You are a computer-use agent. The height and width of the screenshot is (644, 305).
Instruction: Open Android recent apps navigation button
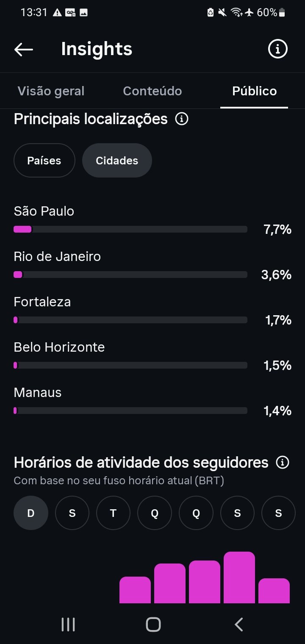coord(68,625)
